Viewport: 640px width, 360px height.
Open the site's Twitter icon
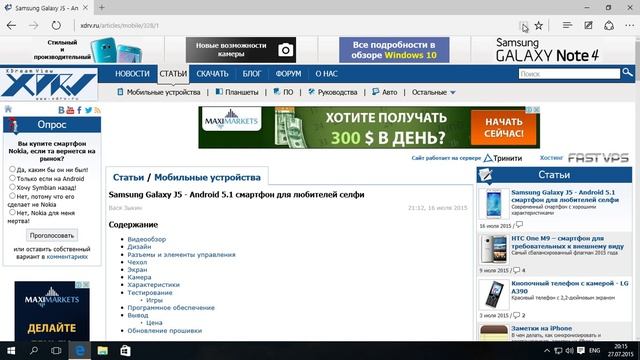point(88,110)
